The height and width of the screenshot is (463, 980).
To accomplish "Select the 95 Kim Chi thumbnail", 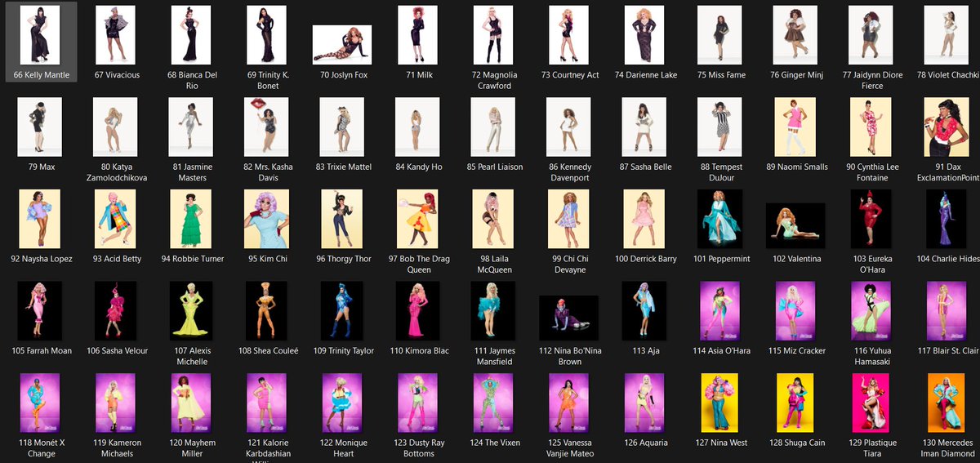I will [x=266, y=219].
